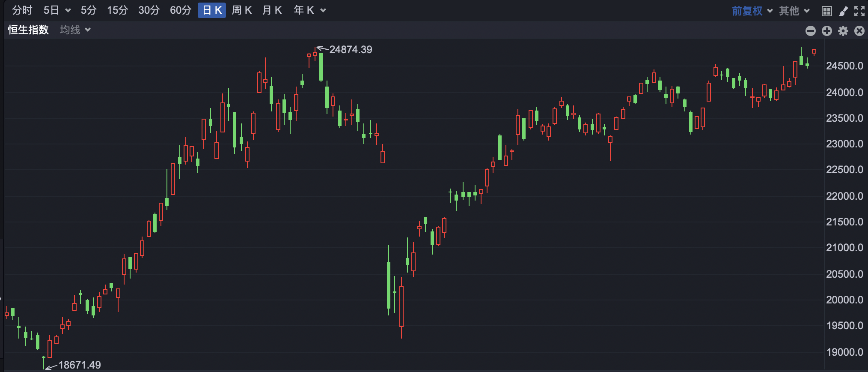Click the 23000.0 price axis label
868x372 pixels.
(844, 144)
